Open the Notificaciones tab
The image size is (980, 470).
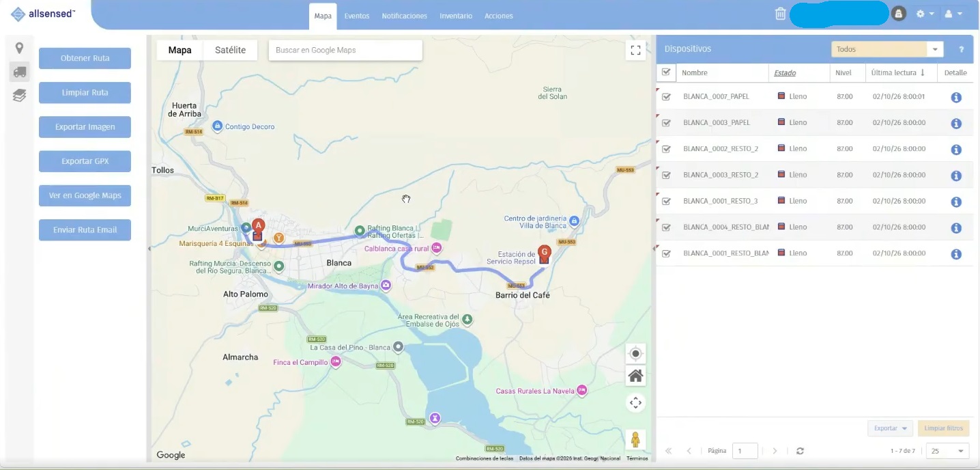pyautogui.click(x=405, y=16)
